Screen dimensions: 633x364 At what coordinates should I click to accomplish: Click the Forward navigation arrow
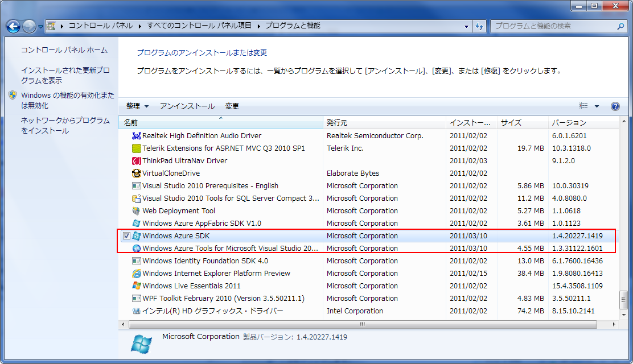point(29,26)
